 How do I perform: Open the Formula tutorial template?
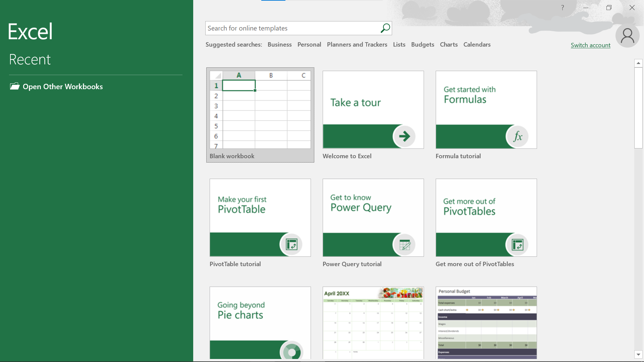[x=486, y=110]
